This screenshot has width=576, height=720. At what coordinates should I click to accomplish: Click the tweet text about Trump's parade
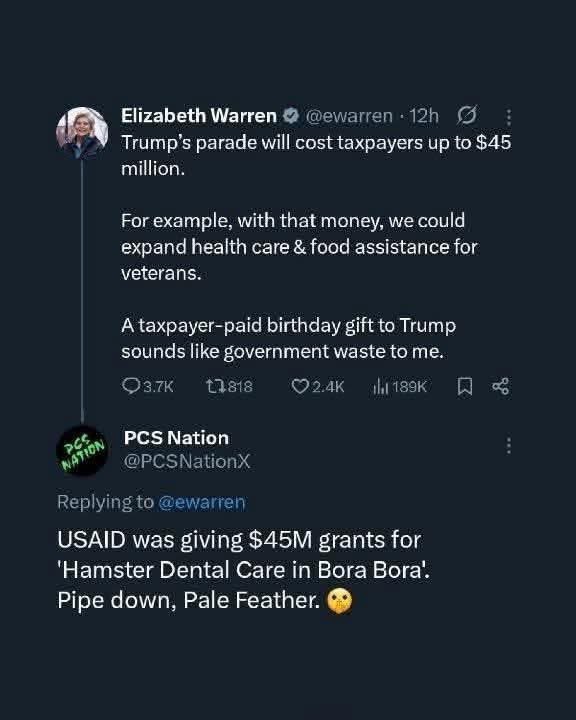pos(316,247)
